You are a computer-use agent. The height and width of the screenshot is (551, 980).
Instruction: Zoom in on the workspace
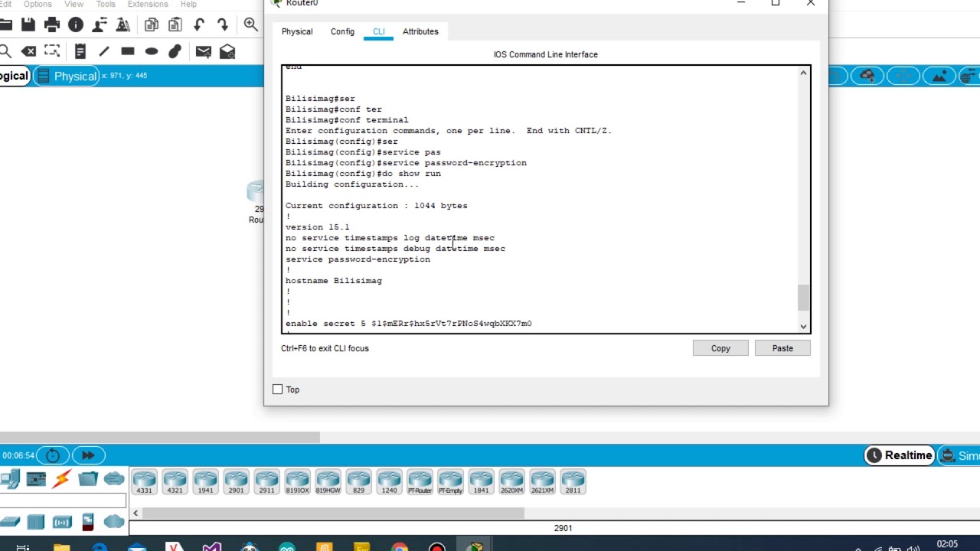[251, 25]
